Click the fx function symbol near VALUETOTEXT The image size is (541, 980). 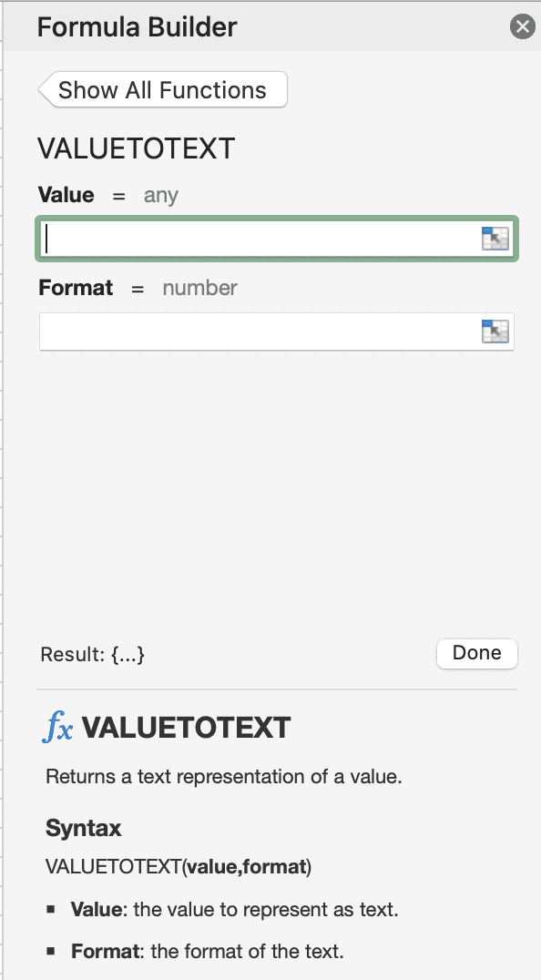(x=56, y=727)
